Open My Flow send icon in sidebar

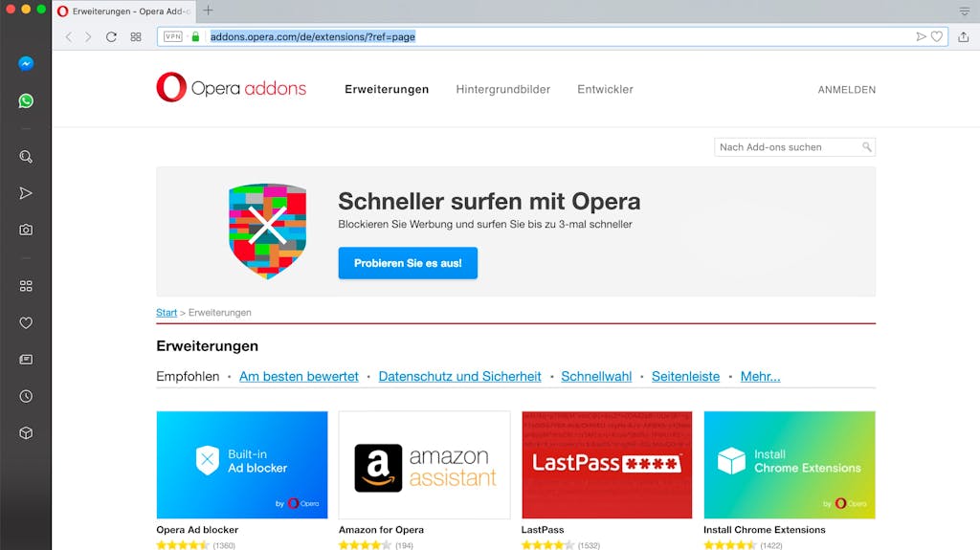(x=26, y=193)
